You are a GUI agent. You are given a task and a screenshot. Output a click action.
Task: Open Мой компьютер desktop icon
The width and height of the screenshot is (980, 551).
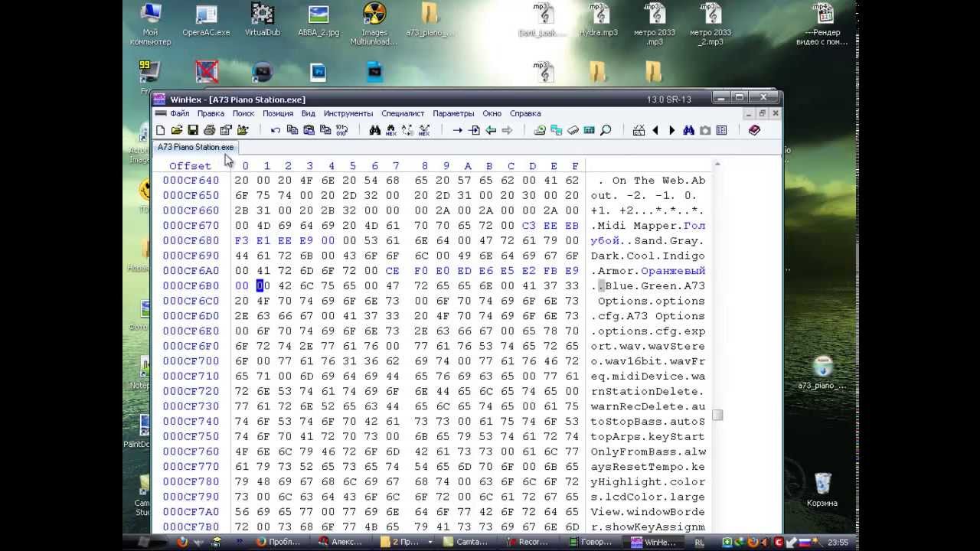[150, 23]
